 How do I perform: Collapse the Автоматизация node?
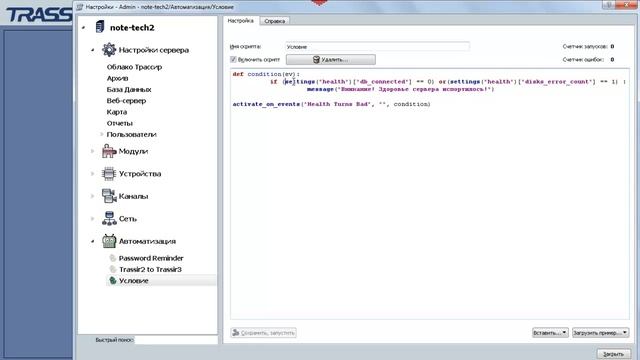click(x=93, y=241)
